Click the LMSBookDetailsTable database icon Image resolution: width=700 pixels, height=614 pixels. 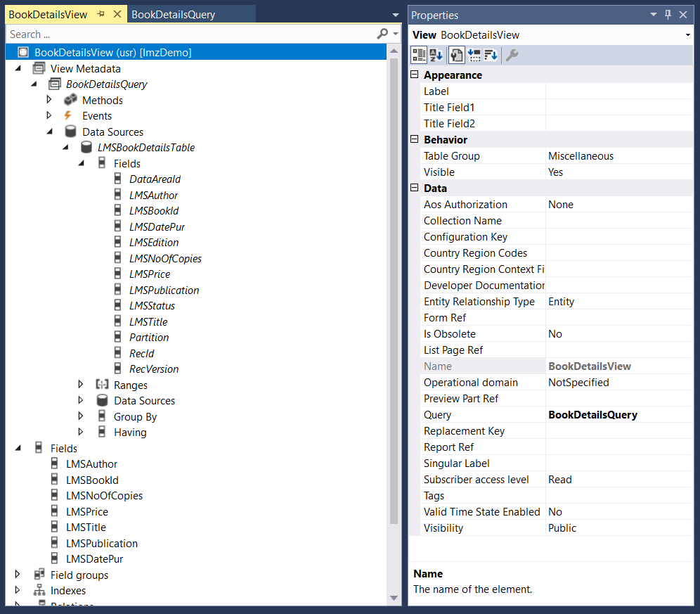coord(86,148)
